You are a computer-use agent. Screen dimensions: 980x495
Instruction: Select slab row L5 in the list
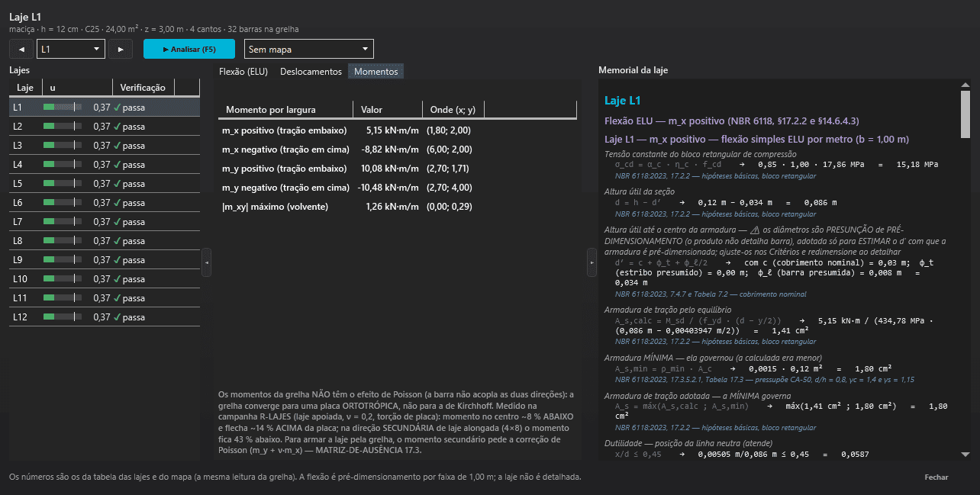[105, 184]
